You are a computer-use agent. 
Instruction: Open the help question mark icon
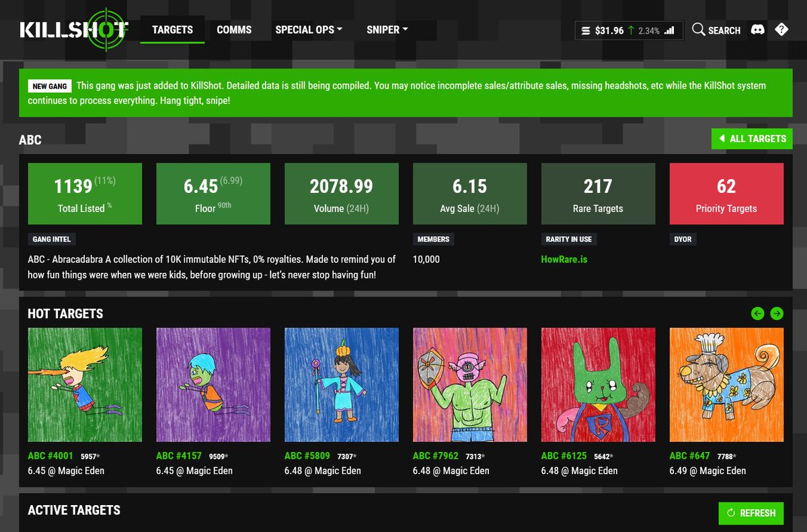coord(781,30)
